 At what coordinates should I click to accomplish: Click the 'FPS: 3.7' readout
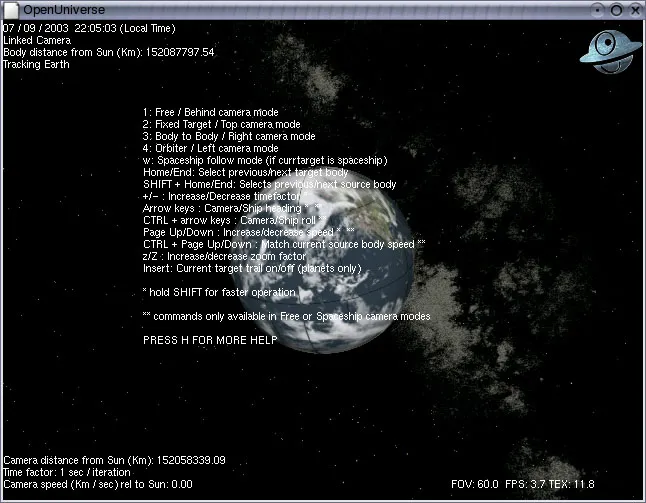[x=525, y=484]
